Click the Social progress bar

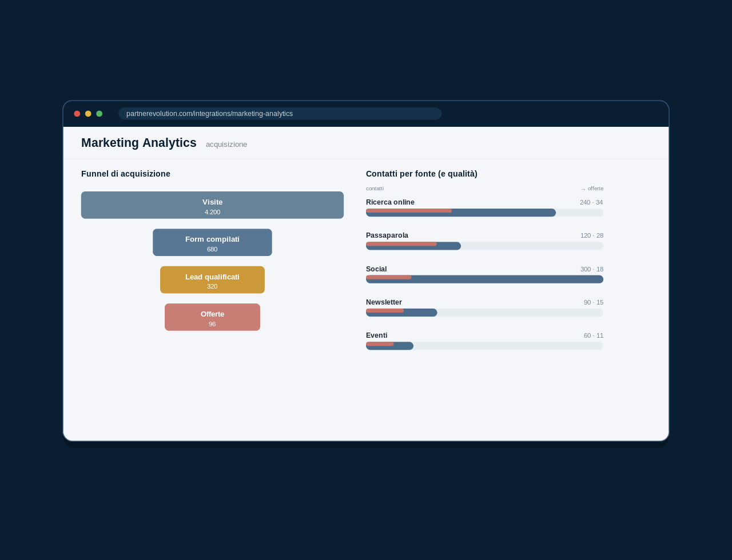[484, 279]
